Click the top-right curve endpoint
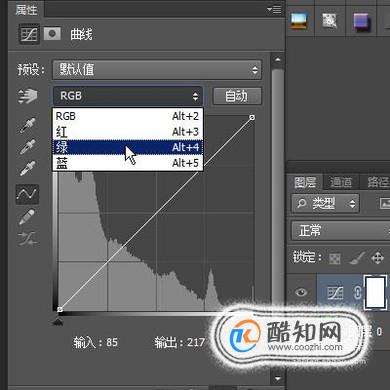The height and width of the screenshot is (390, 390). click(252, 117)
